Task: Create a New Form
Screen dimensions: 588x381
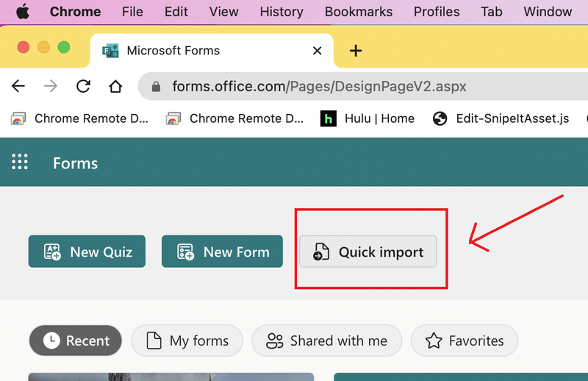Action: (222, 252)
